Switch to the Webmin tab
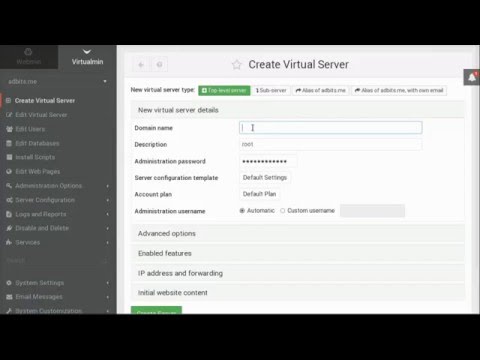480x360 pixels. point(29,57)
